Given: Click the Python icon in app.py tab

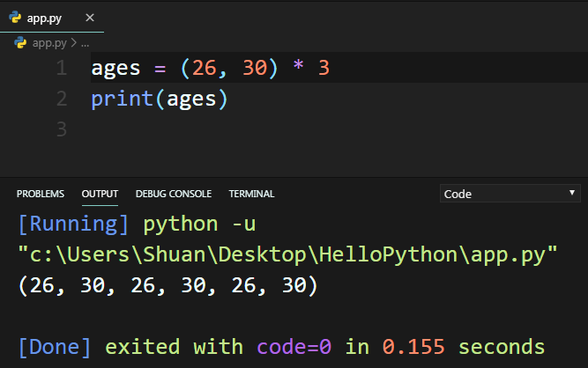Looking at the screenshot, I should point(15,18).
